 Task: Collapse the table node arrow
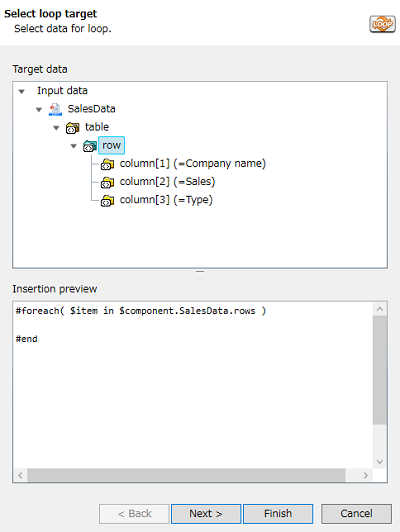coord(56,128)
